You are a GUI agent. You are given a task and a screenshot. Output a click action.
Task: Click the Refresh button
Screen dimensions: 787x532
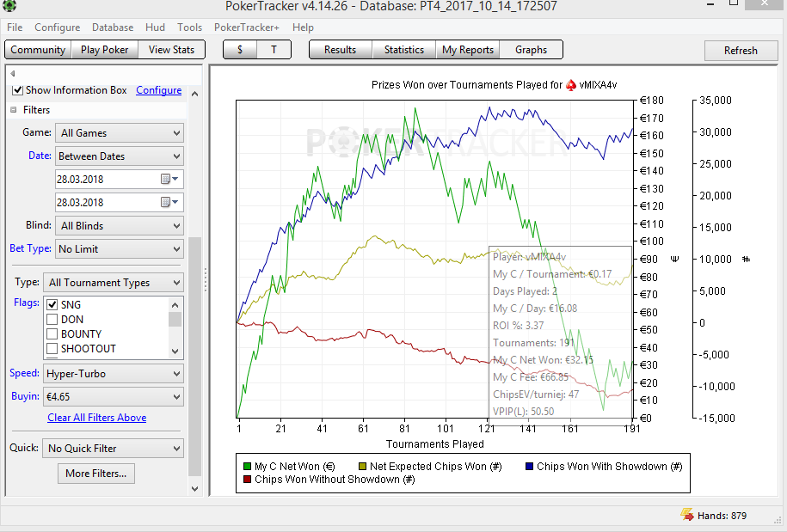pos(741,51)
